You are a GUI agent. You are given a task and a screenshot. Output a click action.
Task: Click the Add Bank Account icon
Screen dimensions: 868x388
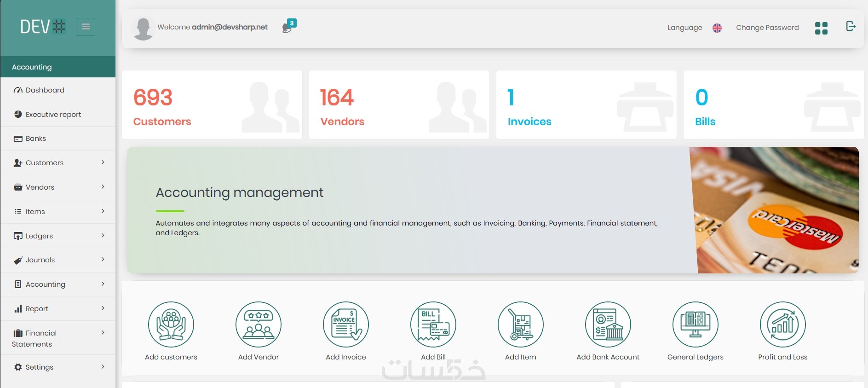608,324
